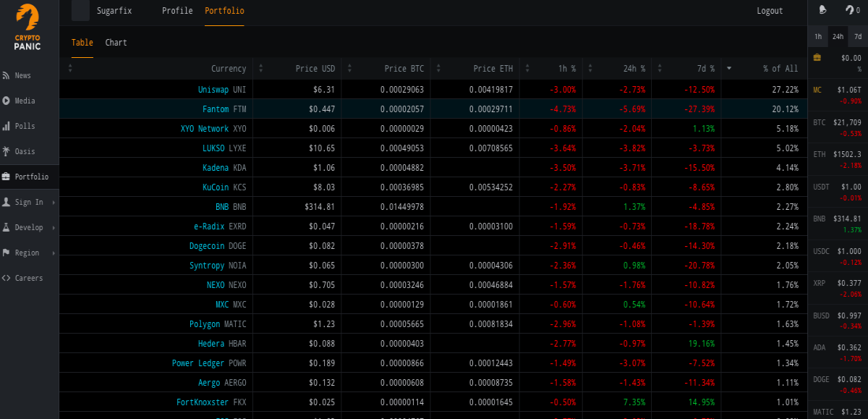Switch ticker to 24h timeframe
This screenshot has width=868, height=419.
coord(838,36)
